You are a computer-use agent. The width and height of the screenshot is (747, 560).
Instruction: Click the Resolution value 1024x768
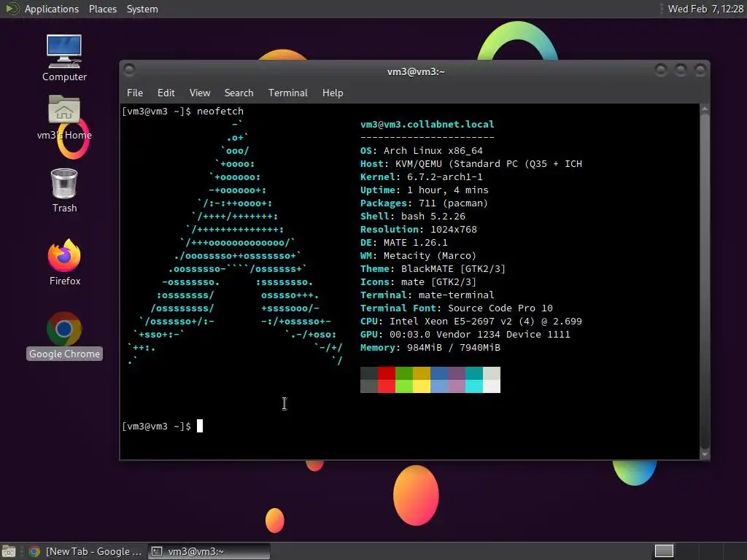454,230
